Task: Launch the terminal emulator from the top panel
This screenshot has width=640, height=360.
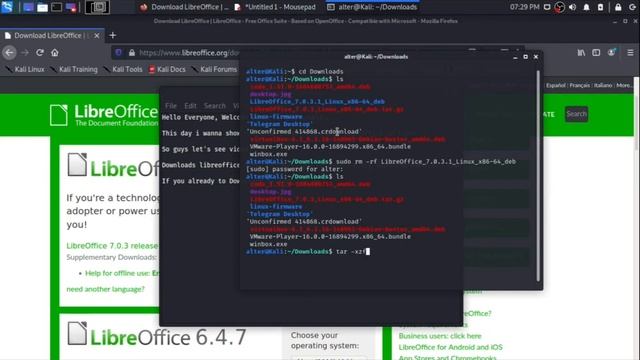Action: (x=56, y=7)
